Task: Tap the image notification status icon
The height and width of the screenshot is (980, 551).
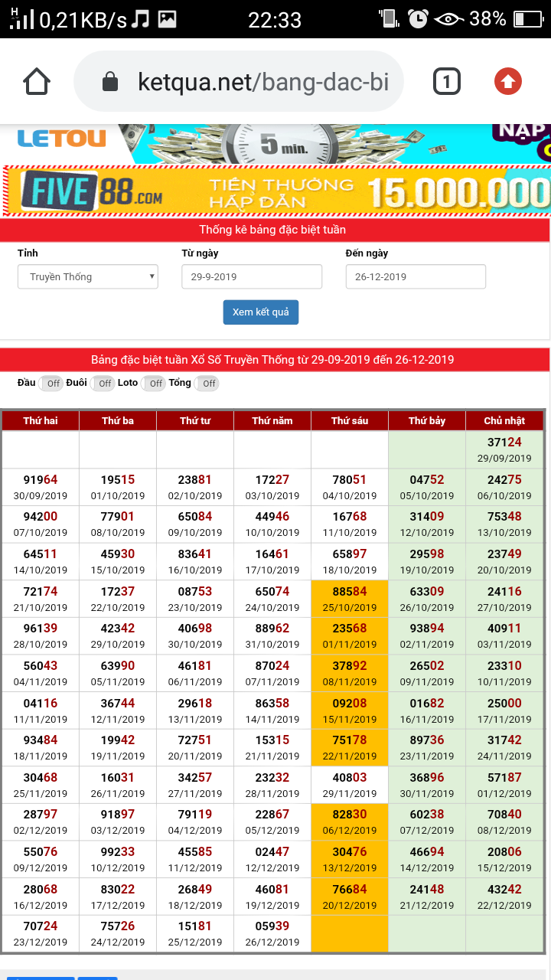Action: (167, 19)
